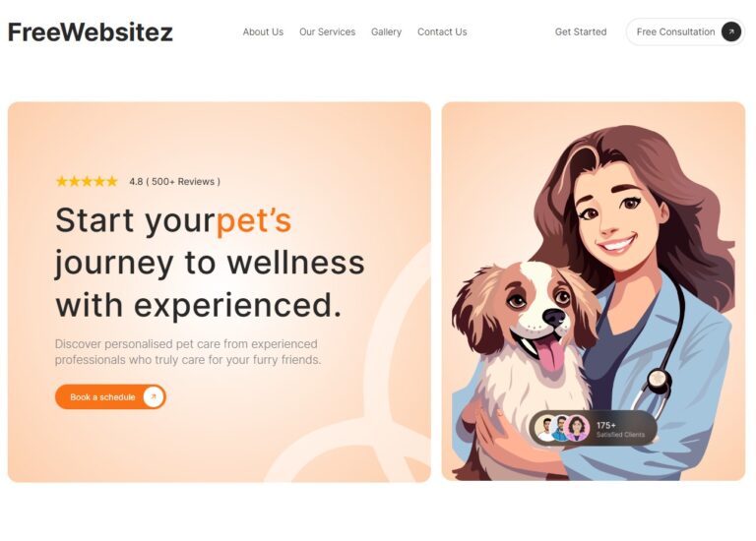Open Our Services menu item
756x541 pixels.
click(x=327, y=31)
